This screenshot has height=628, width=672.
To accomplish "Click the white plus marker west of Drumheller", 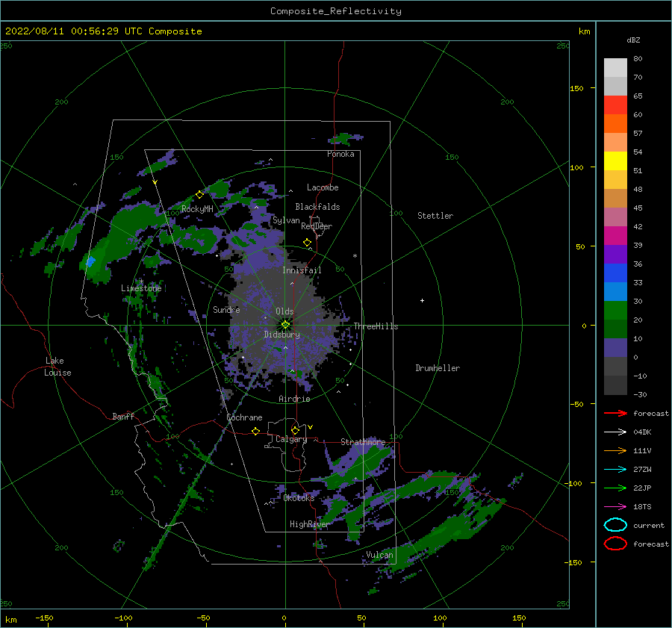I will 422,300.
